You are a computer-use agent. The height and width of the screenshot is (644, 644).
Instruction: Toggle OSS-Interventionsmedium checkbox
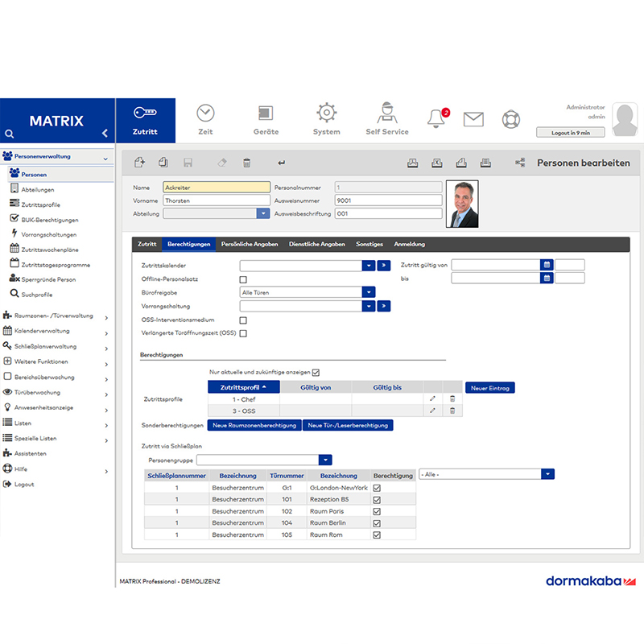tap(243, 320)
